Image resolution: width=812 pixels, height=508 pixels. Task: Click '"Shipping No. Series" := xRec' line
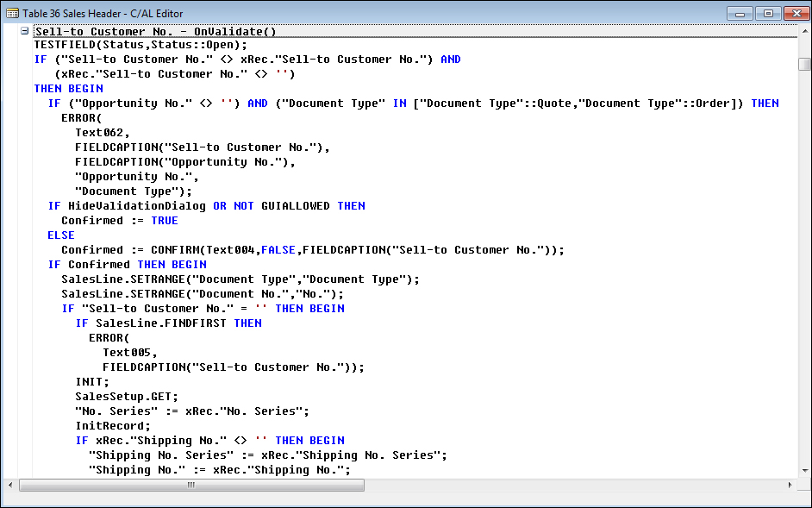(x=268, y=455)
